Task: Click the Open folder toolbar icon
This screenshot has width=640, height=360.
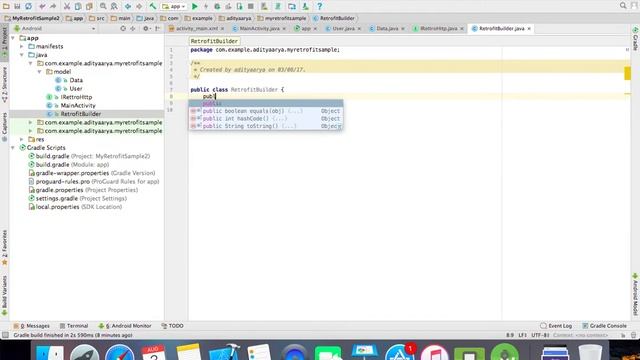Action: pyautogui.click(x=6, y=6)
